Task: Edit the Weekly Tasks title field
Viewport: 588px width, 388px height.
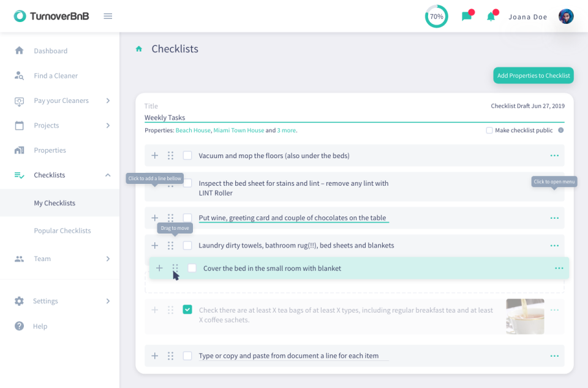Action: coord(355,118)
